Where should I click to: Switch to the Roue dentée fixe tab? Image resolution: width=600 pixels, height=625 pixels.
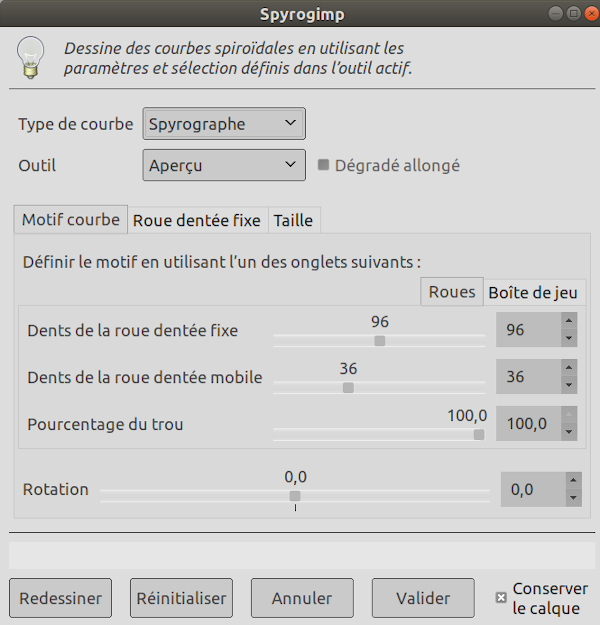coord(197,220)
